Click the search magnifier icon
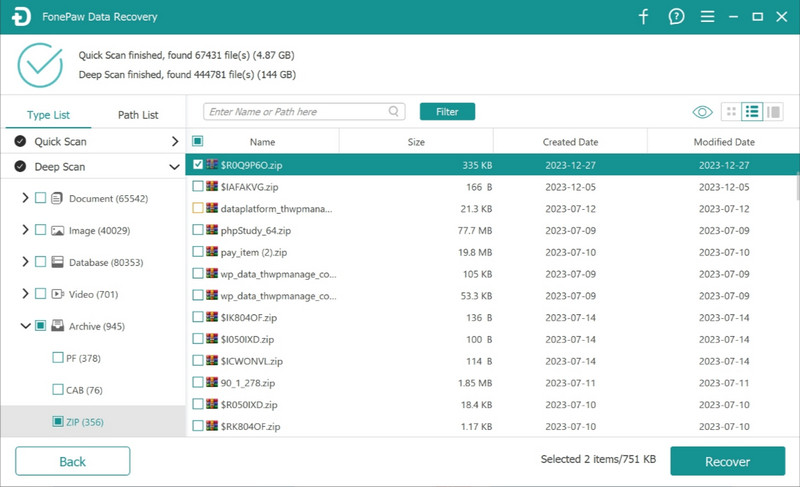Screen dimensions: 800x487 click(393, 111)
